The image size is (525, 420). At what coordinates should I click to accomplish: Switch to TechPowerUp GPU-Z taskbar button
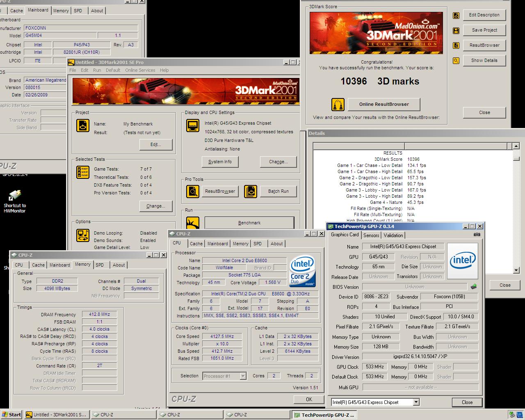tap(324, 415)
